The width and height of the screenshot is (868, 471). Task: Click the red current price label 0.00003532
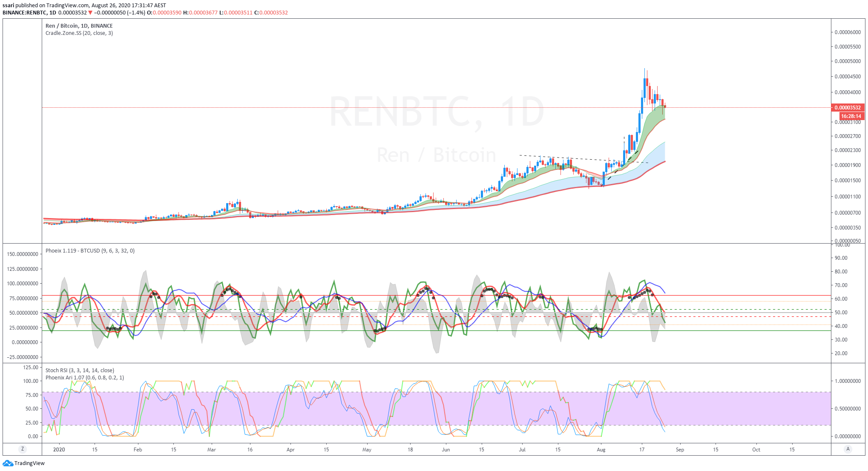pos(848,108)
